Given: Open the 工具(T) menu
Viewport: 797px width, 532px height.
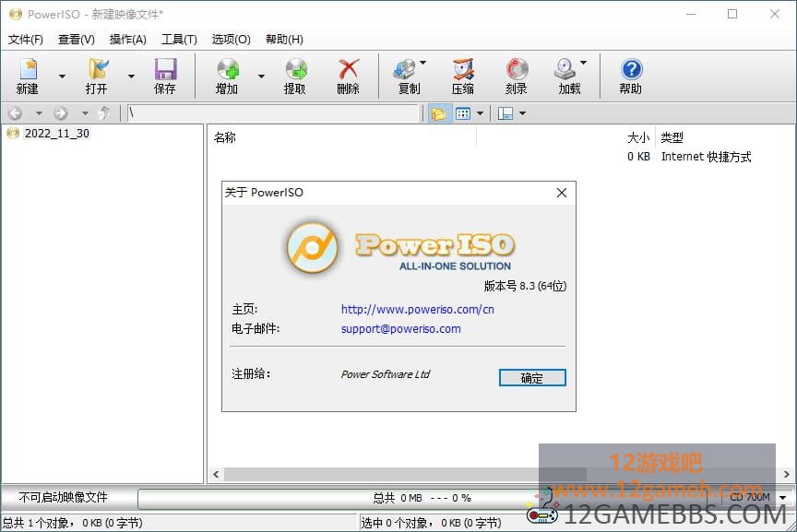Looking at the screenshot, I should 180,39.
